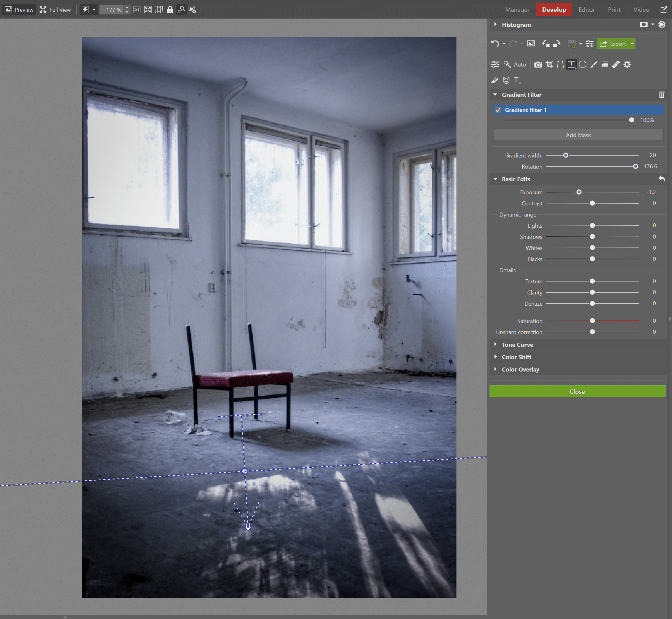Collapse the Basic Edits section
672x619 pixels.
coord(495,179)
